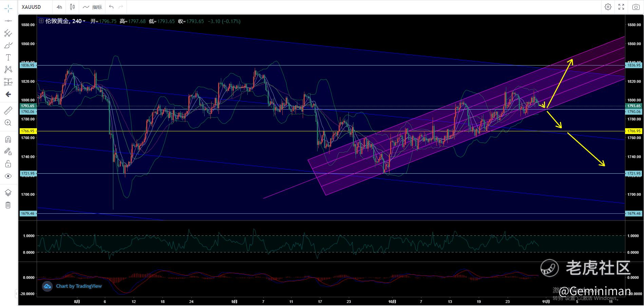Click the 伦敦黄金, 240 chart title
The height and width of the screenshot is (306, 644).
click(63, 21)
